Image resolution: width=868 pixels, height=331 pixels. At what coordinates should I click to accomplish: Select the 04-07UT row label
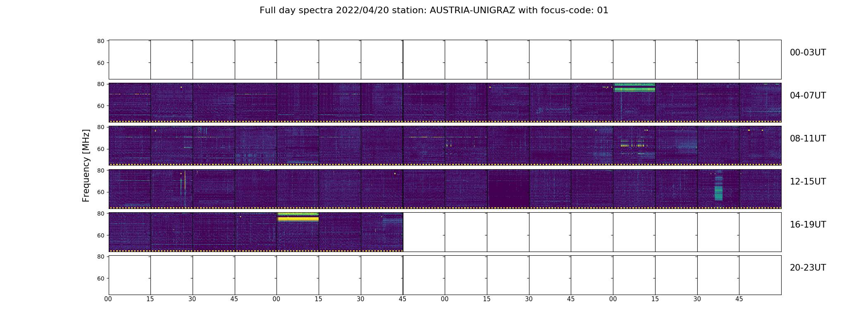coord(808,96)
